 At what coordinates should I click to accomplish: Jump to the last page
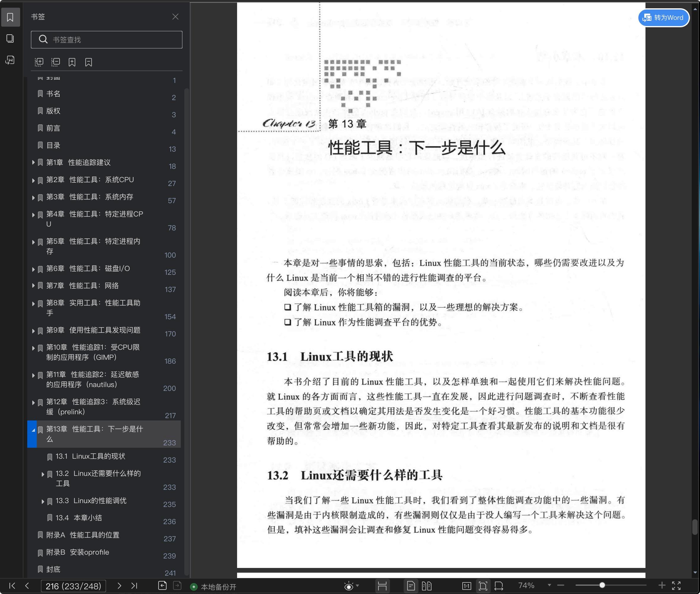point(134,586)
